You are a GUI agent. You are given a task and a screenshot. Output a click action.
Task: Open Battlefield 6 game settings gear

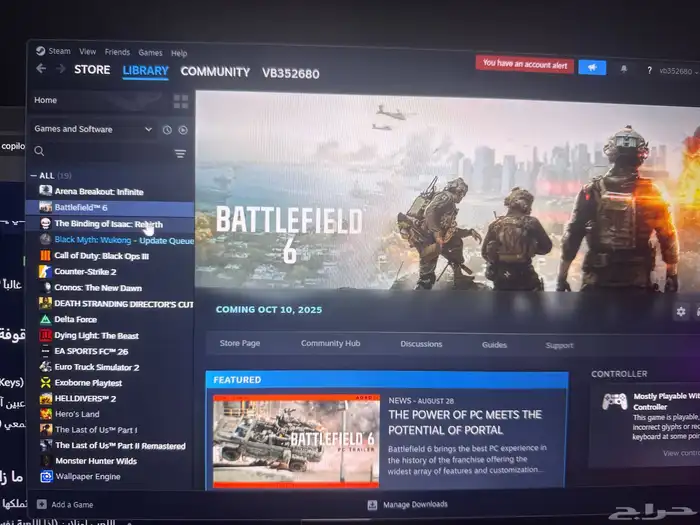click(x=680, y=312)
